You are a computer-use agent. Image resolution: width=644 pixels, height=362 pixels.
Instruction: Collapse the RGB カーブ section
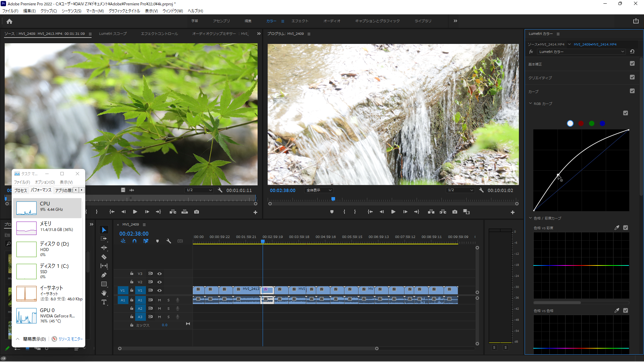coord(530,104)
